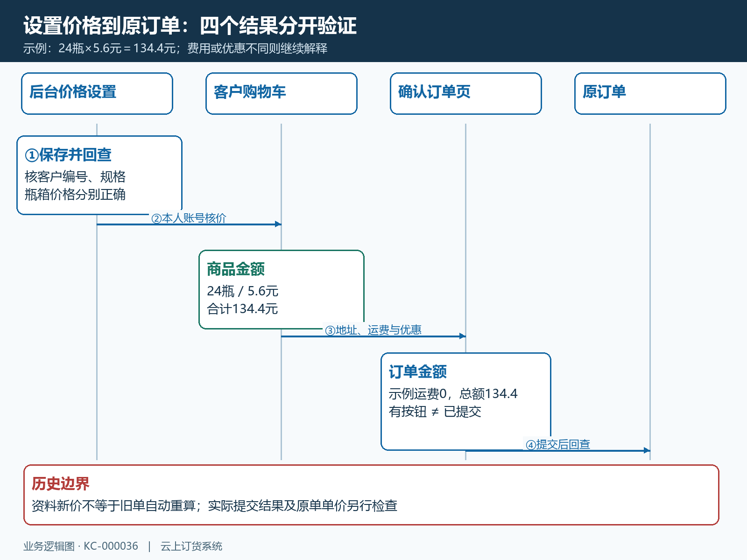This screenshot has height=560, width=747.
Task: Click the text 瓶箱价格分别正确
Action: pos(75,195)
